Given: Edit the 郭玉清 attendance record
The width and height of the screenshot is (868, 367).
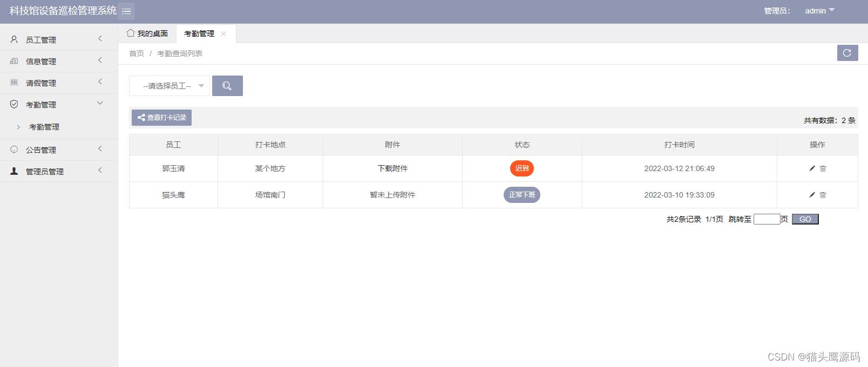Looking at the screenshot, I should (812, 168).
